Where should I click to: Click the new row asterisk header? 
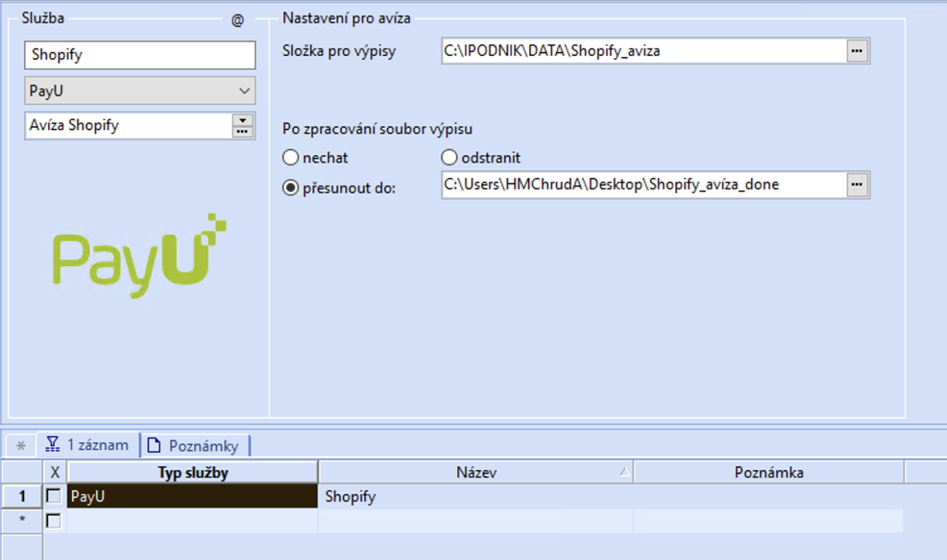click(x=22, y=521)
